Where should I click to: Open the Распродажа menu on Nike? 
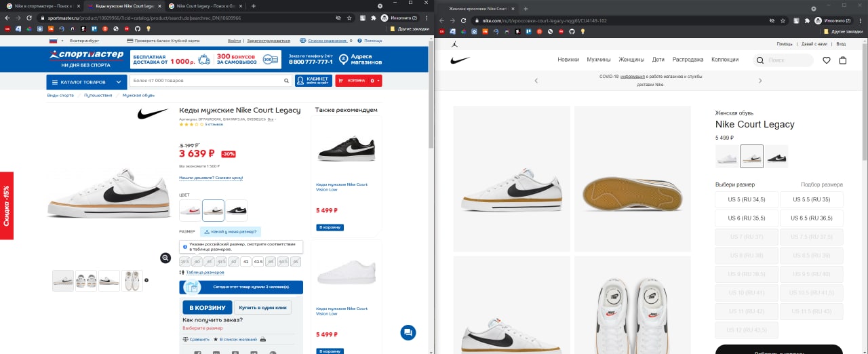688,60
